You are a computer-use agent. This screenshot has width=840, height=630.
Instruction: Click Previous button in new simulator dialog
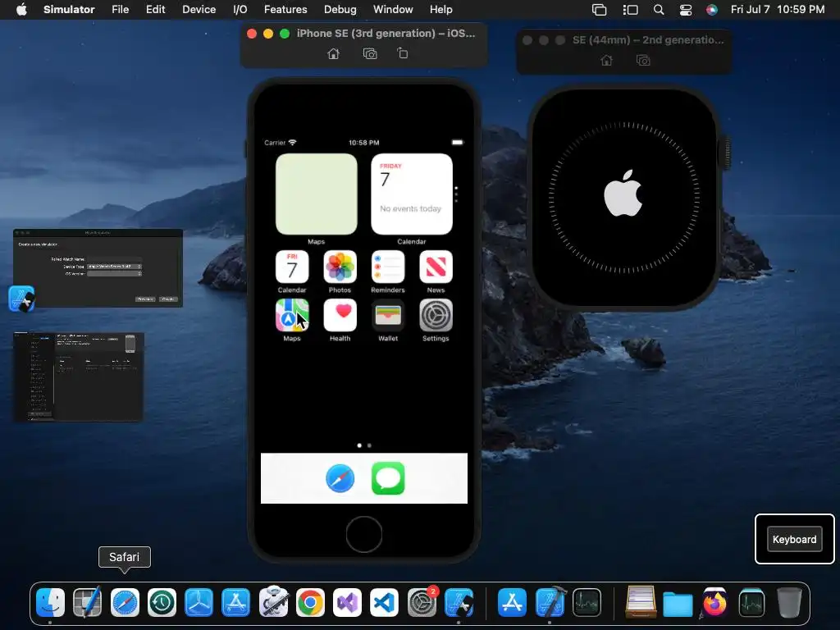145,299
